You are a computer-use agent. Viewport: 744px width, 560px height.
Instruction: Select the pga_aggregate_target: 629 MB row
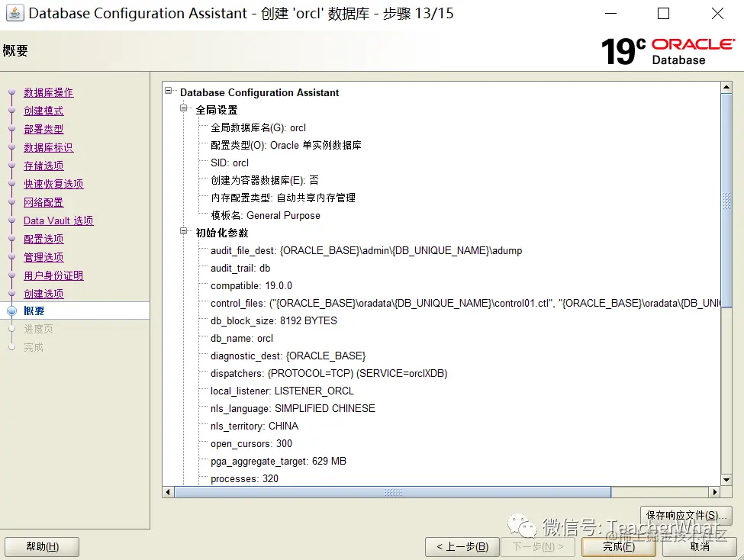click(x=279, y=462)
